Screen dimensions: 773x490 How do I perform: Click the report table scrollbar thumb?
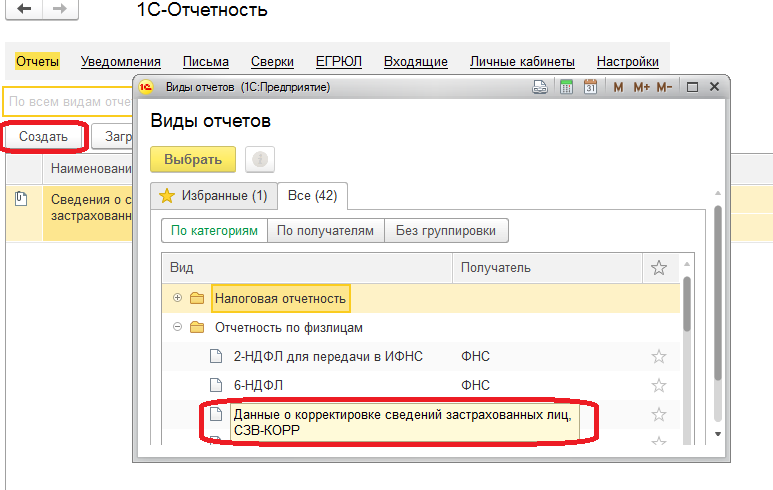tap(687, 304)
